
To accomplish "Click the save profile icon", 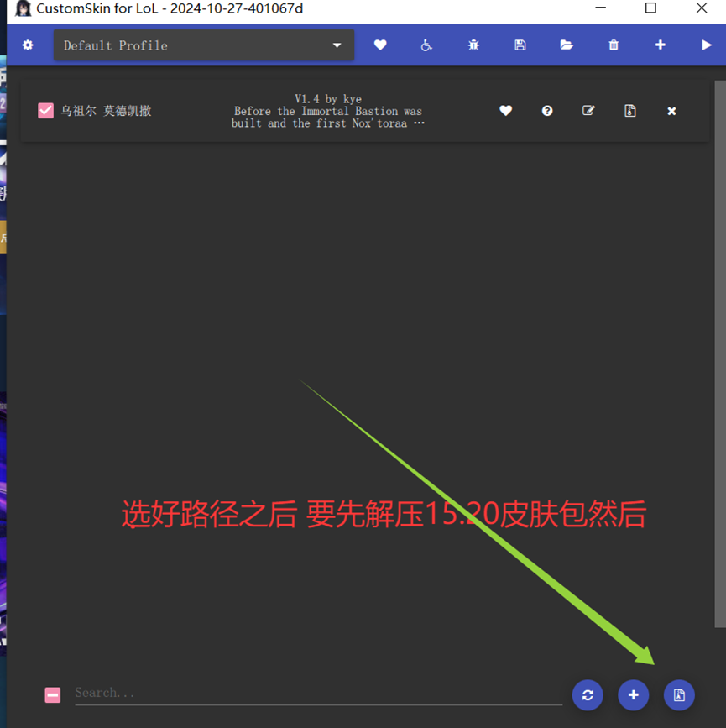I will coord(520,45).
